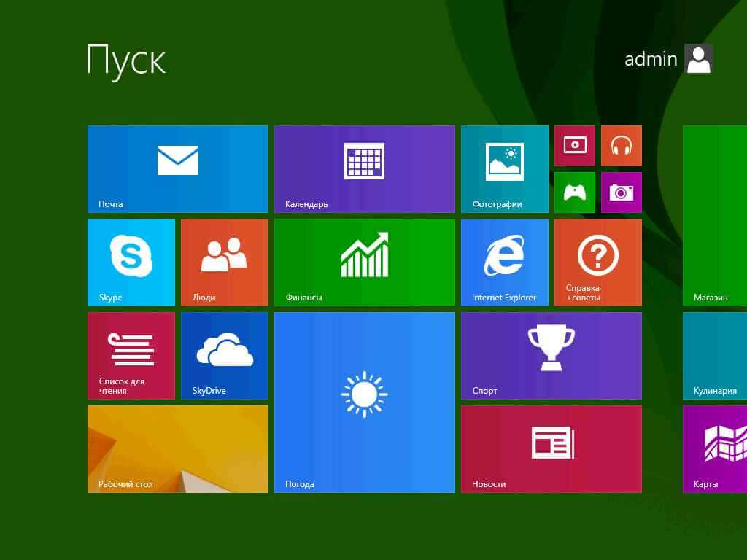Open the Спорт sports tile
The height and width of the screenshot is (560, 747).
point(551,355)
